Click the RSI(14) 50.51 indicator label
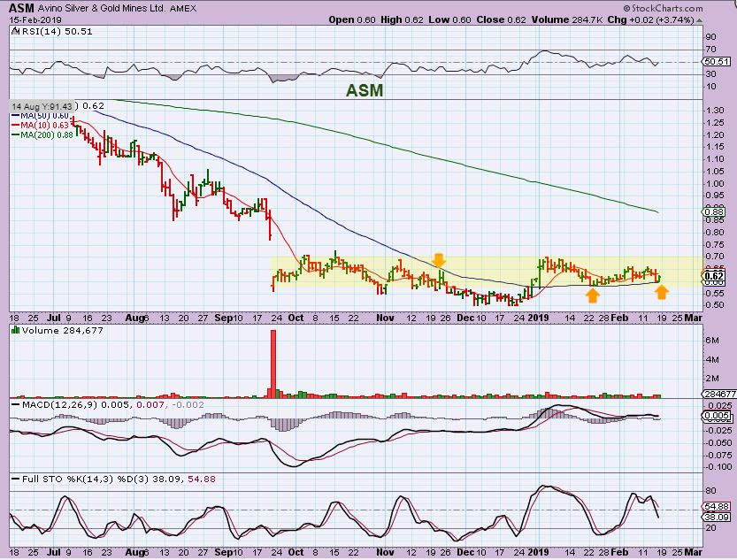This screenshot has width=737, height=560. pos(58,32)
